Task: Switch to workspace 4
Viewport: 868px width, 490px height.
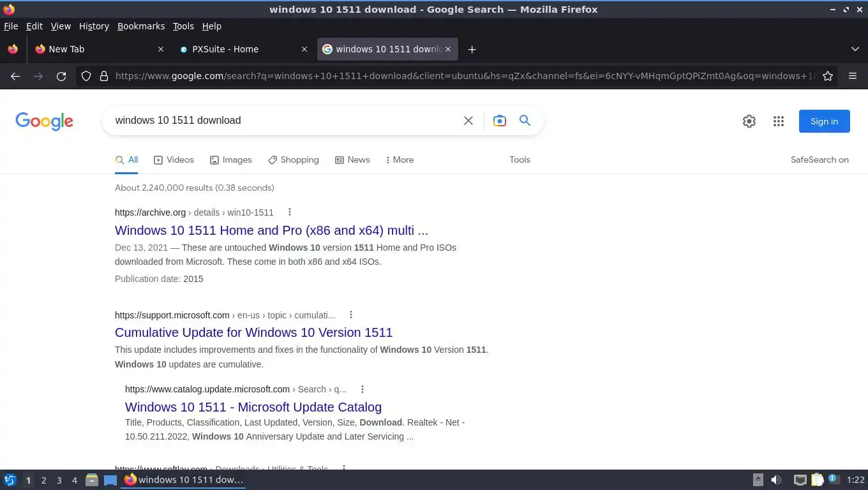Action: pos(74,480)
